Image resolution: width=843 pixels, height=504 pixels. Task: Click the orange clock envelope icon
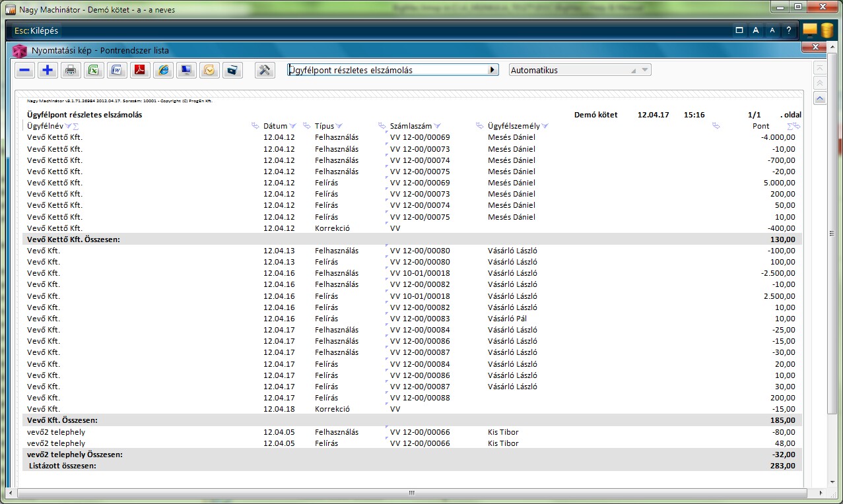[209, 70]
